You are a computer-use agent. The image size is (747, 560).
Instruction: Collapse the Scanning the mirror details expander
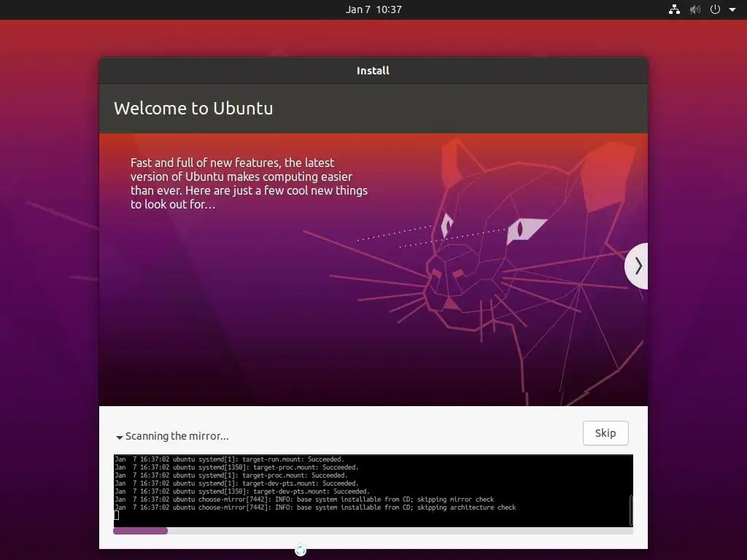pyautogui.click(x=120, y=437)
